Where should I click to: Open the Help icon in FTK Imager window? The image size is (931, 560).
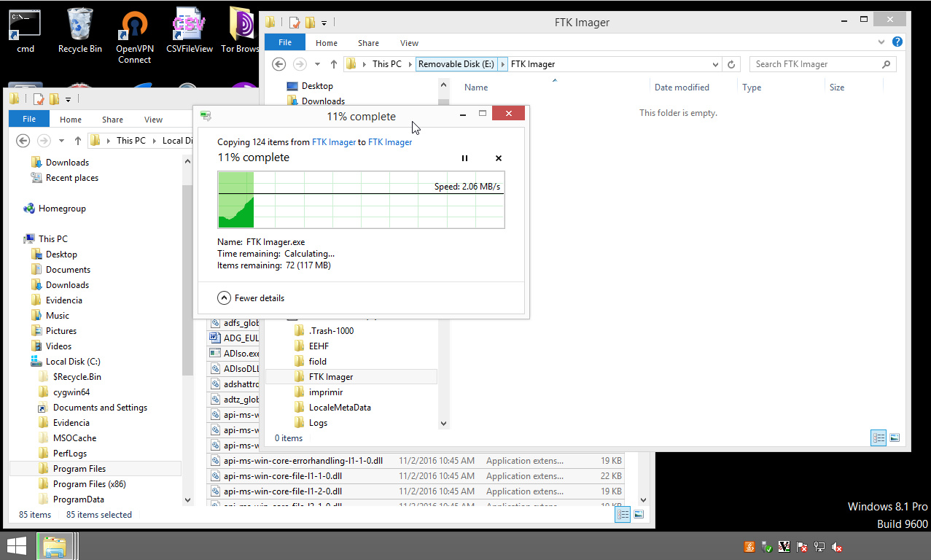tap(897, 42)
